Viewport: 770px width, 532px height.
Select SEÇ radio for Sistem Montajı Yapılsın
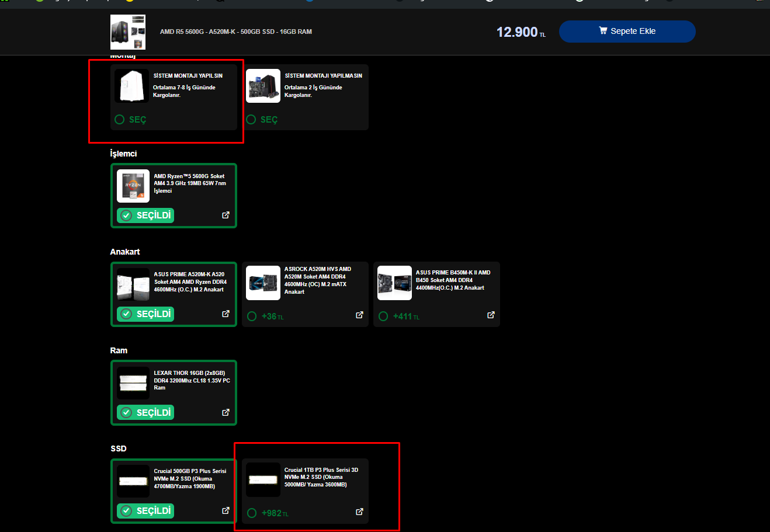click(x=120, y=119)
